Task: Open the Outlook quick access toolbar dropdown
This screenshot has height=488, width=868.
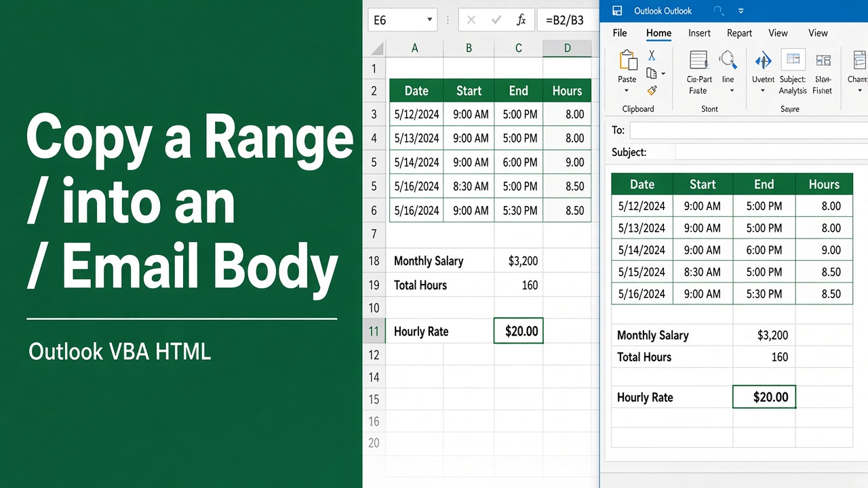Action: coord(741,11)
